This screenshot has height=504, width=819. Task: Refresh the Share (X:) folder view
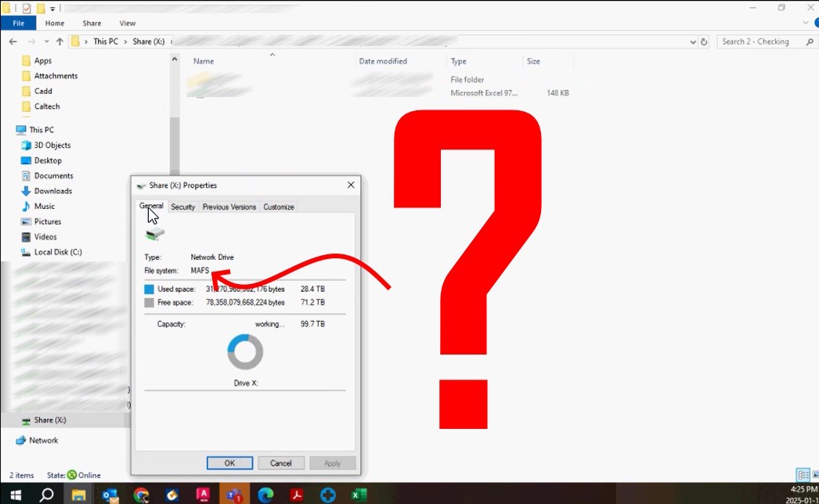coord(704,41)
